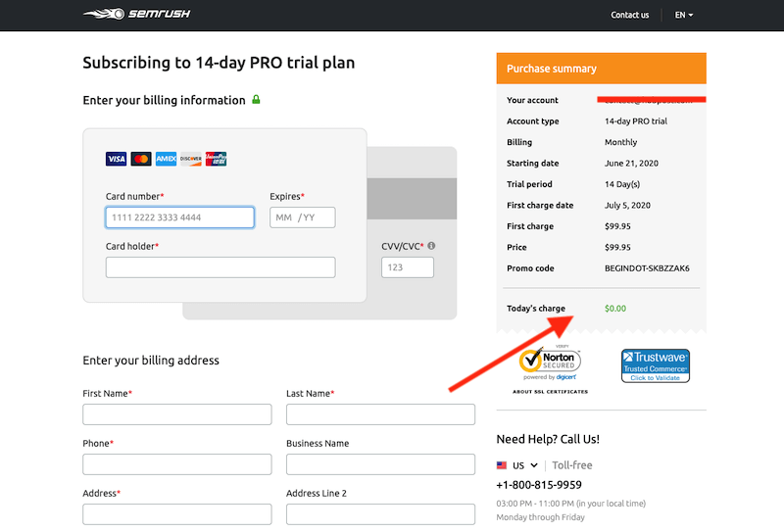Screen dimensions: 784x532
Task: Focus the First Name field
Action: [x=177, y=414]
